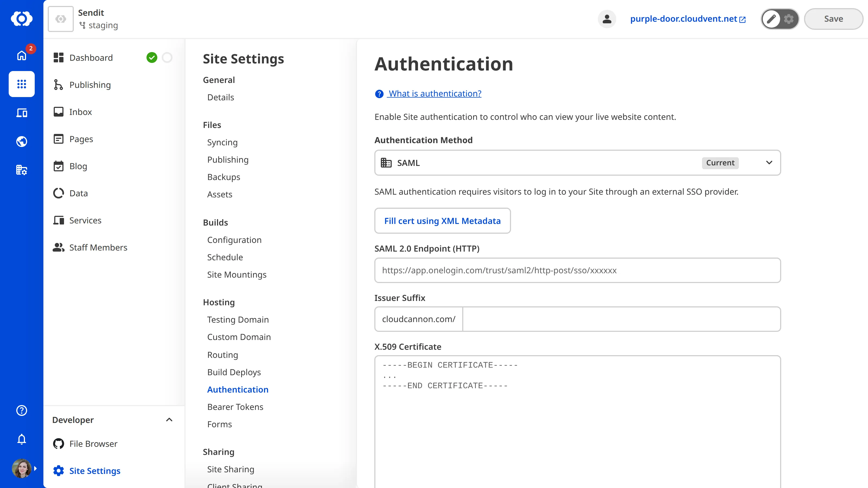
Task: Open Testing Domain settings
Action: (x=238, y=320)
